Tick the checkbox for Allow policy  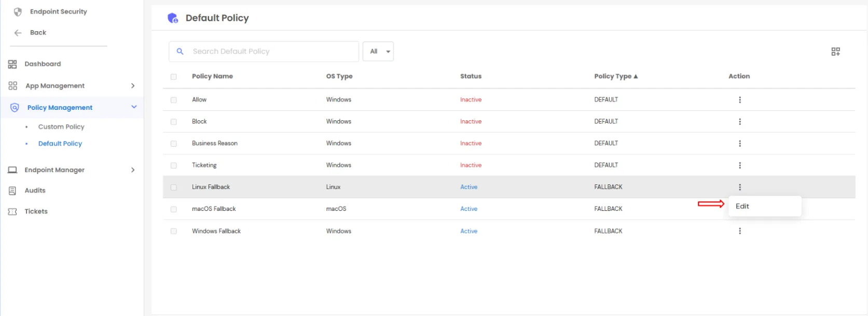(x=174, y=100)
